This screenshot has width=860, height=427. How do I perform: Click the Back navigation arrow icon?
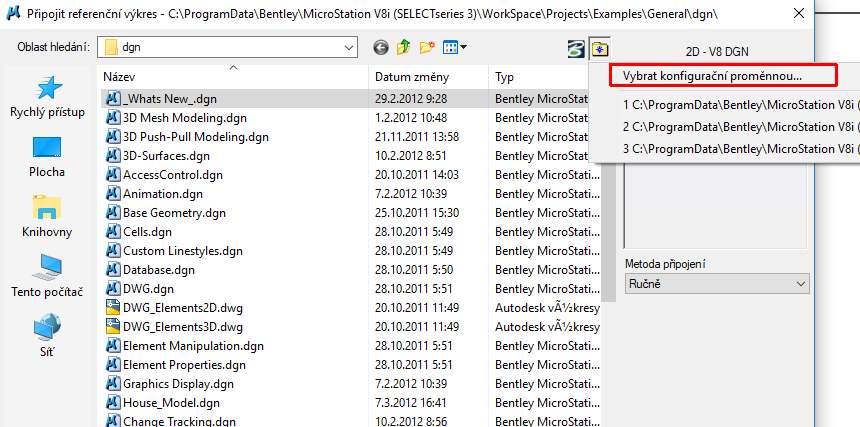point(381,47)
